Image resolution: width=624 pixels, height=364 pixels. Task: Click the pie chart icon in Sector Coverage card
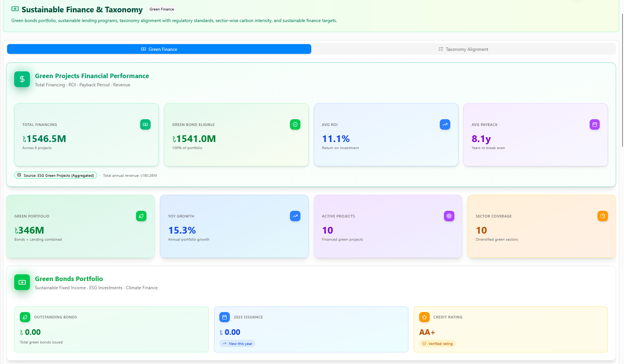point(602,216)
